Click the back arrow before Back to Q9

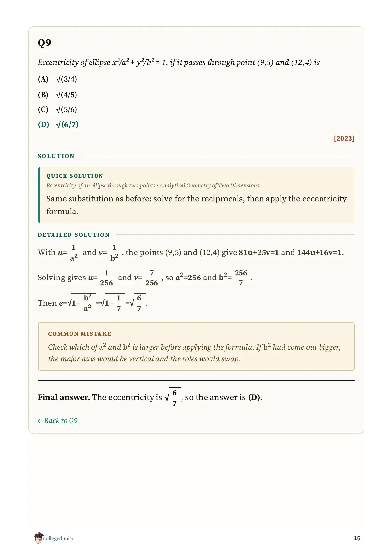(40, 421)
